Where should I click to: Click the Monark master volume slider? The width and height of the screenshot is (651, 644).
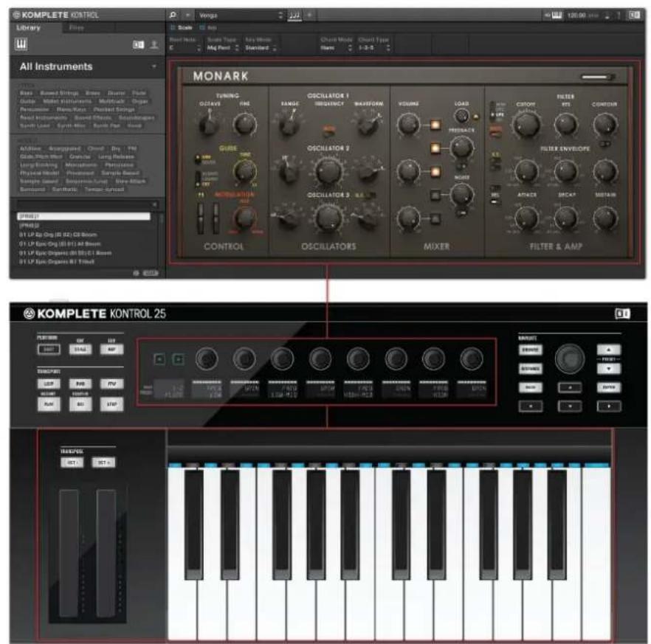(597, 77)
